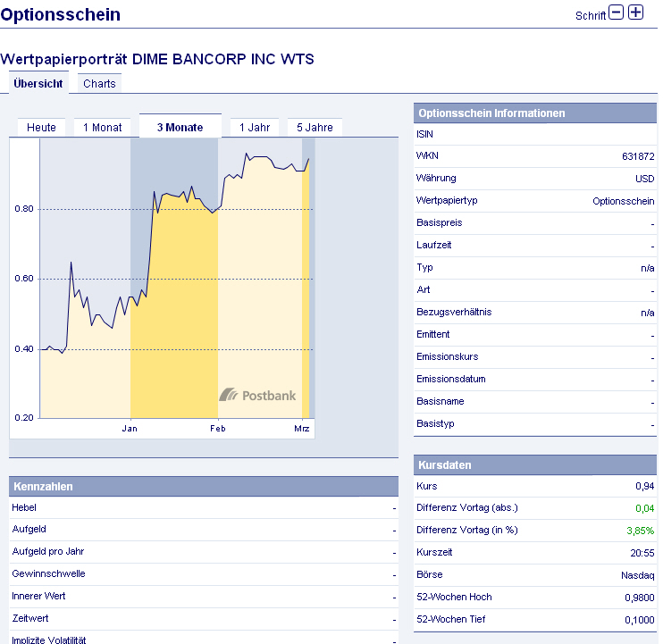
Task: Click the Kurszeit value 20:55
Action: point(642,553)
